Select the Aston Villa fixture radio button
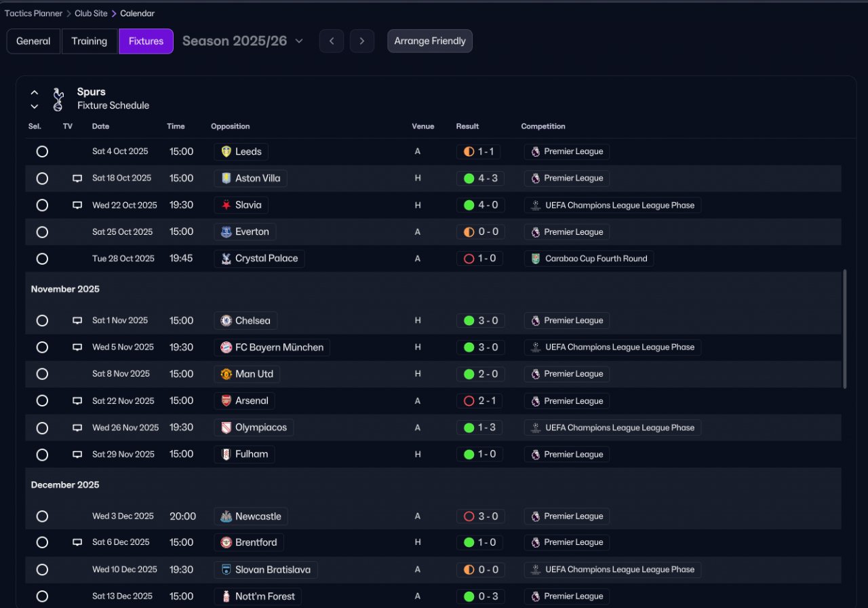The width and height of the screenshot is (868, 608). click(42, 178)
